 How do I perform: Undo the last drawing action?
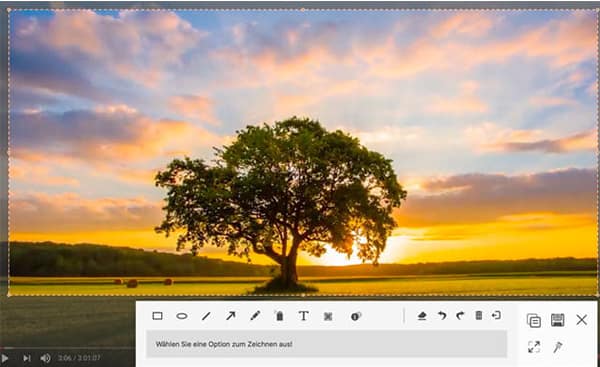coord(442,315)
